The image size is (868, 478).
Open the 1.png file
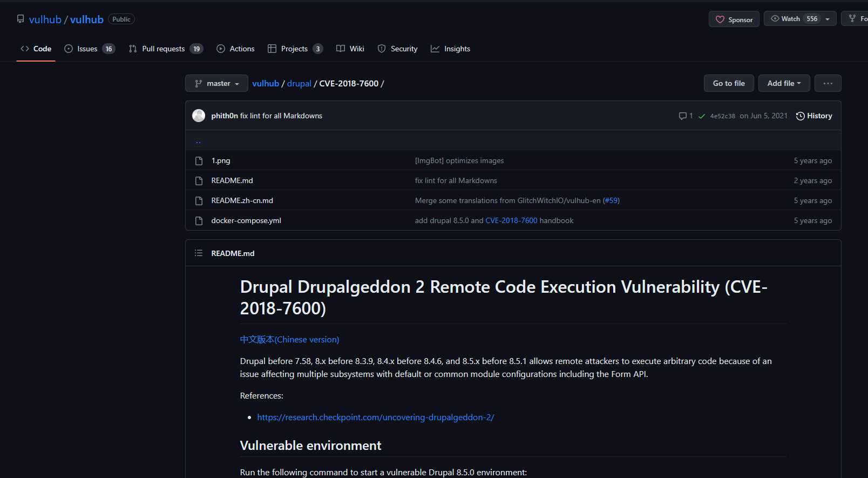pos(221,161)
